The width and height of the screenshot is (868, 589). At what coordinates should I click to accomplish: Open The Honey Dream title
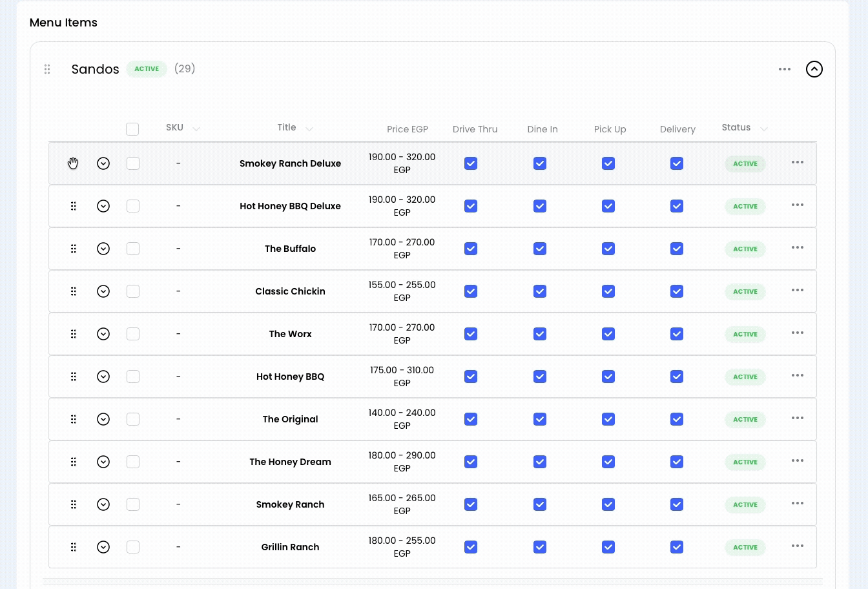pos(290,462)
